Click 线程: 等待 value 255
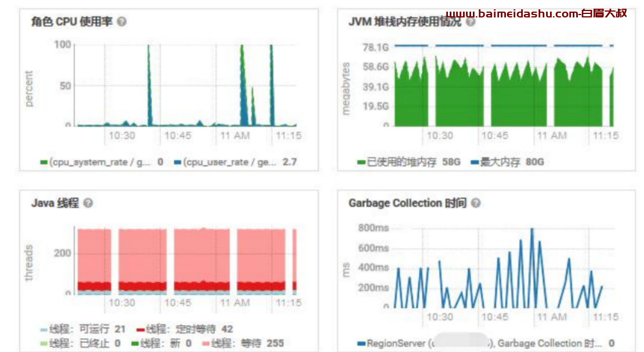Screen dimensions: 644x352 275,343
